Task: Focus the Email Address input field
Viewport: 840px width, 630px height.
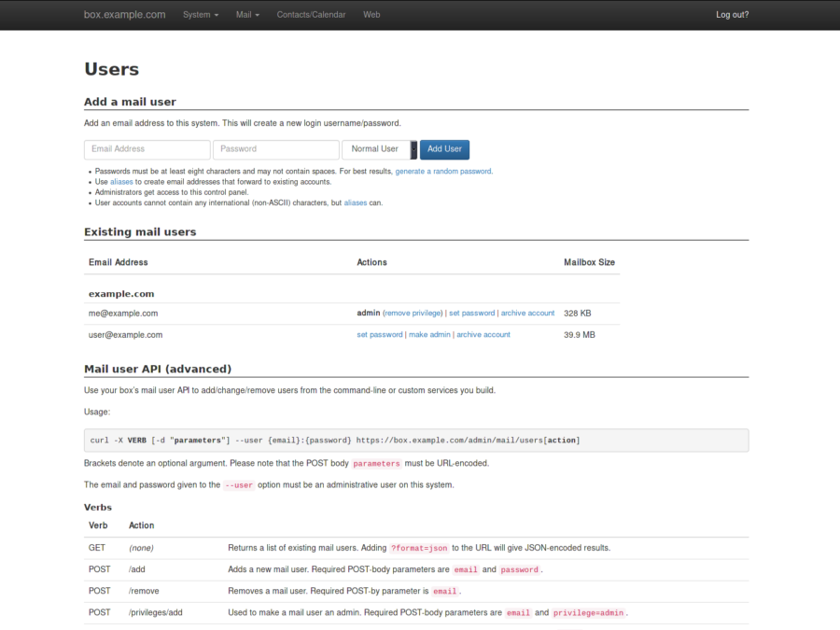Action: click(147, 149)
